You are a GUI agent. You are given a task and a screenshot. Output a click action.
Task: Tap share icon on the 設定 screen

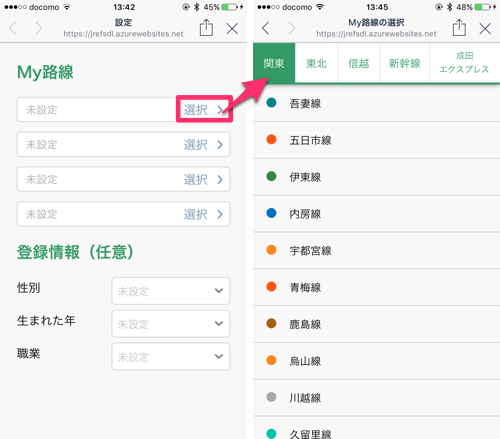(206, 27)
